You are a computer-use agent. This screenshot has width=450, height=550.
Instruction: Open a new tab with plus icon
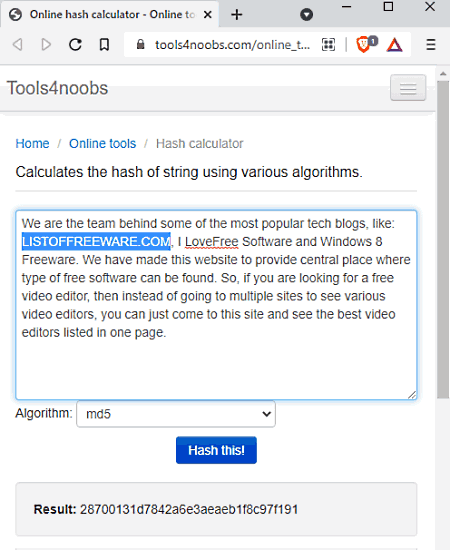[237, 15]
